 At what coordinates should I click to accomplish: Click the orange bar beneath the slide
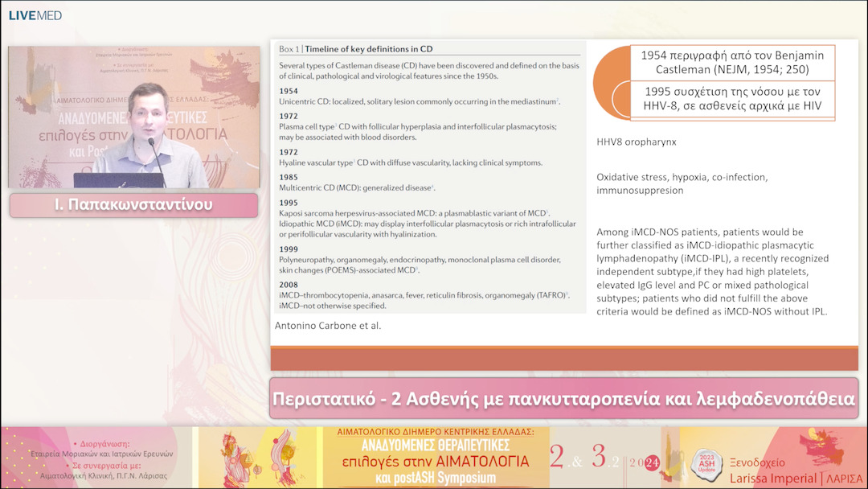pos(563,359)
